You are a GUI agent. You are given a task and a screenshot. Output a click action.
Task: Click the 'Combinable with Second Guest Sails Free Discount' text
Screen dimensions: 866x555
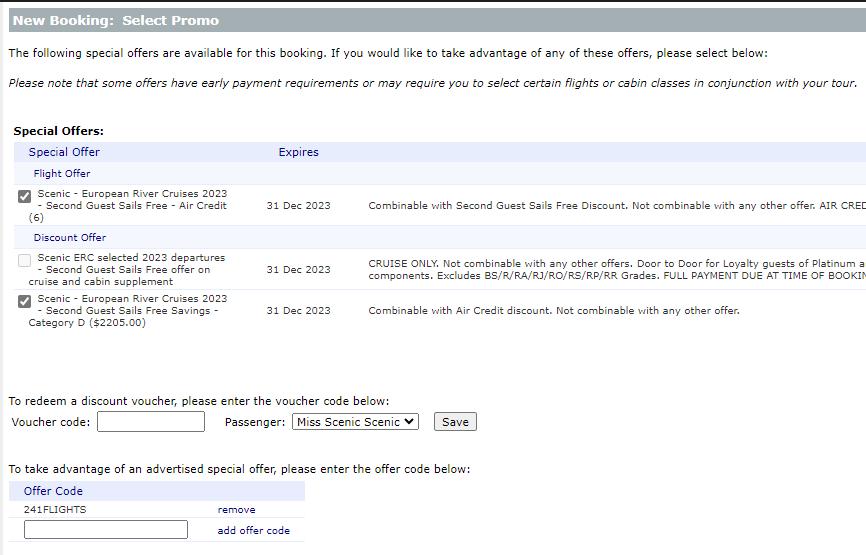pos(616,205)
